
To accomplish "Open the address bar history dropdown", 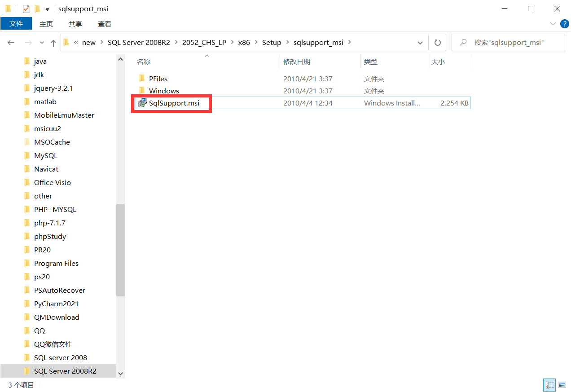I will pos(420,42).
